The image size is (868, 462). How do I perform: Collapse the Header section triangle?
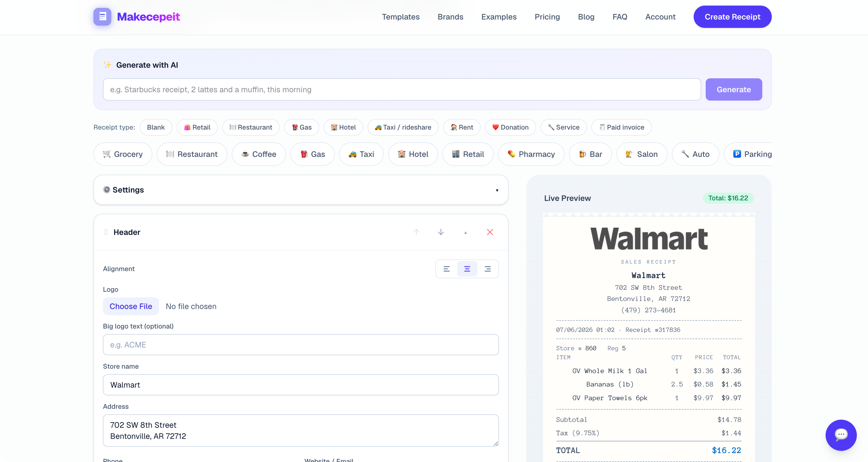pyautogui.click(x=465, y=232)
